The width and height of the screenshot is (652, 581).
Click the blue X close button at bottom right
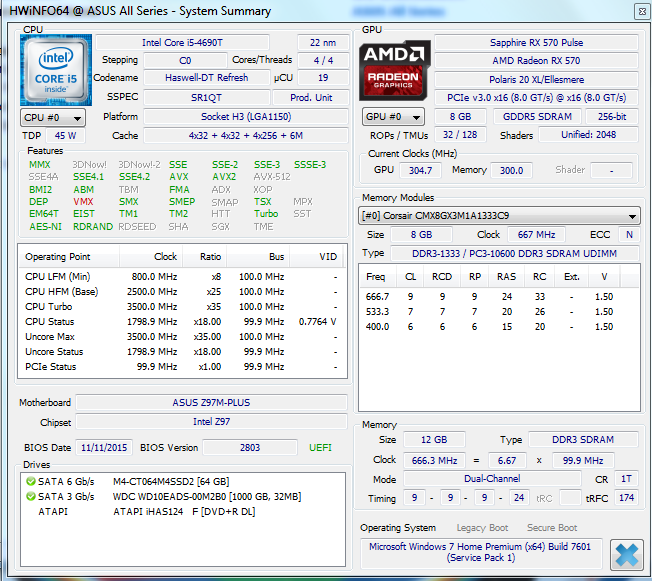pos(626,555)
